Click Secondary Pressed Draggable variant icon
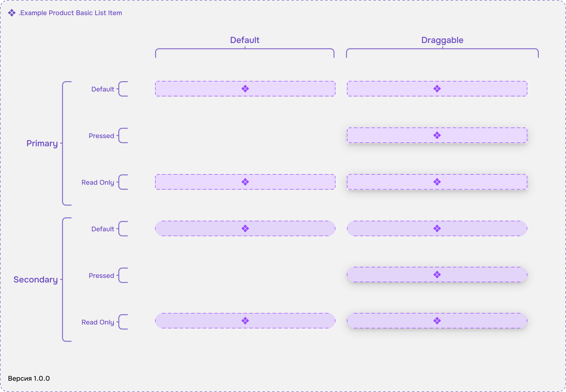The image size is (566, 392). [x=437, y=275]
